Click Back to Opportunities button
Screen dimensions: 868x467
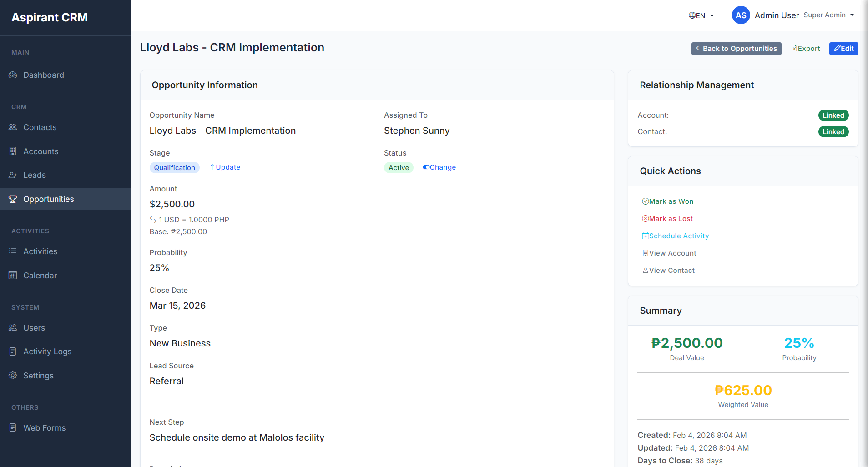(x=736, y=49)
